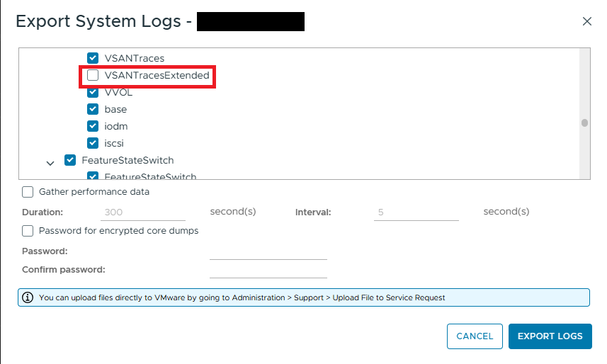
Task: Focus the Password input field
Action: tap(268, 252)
